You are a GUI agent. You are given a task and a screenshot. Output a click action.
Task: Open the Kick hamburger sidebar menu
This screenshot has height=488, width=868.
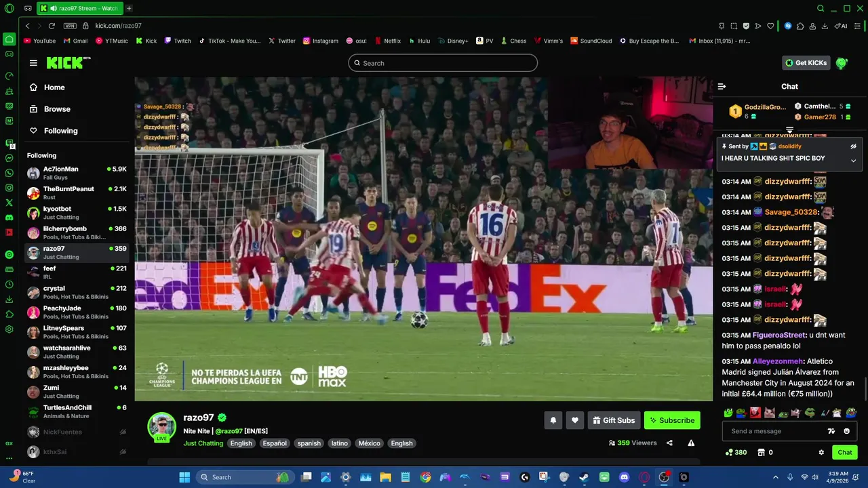click(33, 63)
